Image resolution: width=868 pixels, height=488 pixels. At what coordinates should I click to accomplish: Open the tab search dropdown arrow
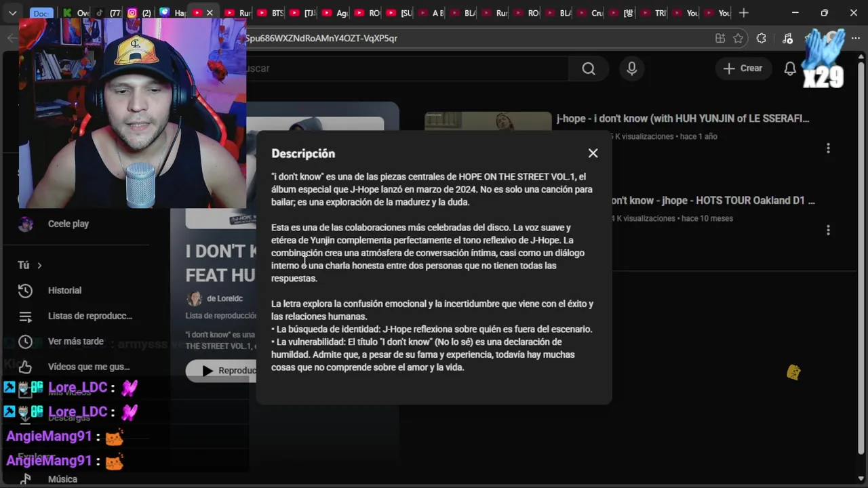(x=12, y=13)
